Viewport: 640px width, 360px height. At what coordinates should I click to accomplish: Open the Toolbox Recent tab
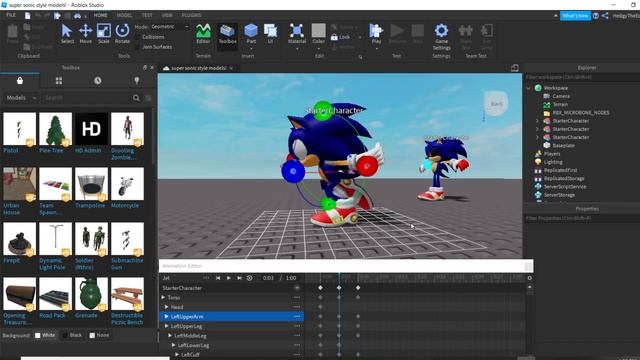[x=98, y=81]
